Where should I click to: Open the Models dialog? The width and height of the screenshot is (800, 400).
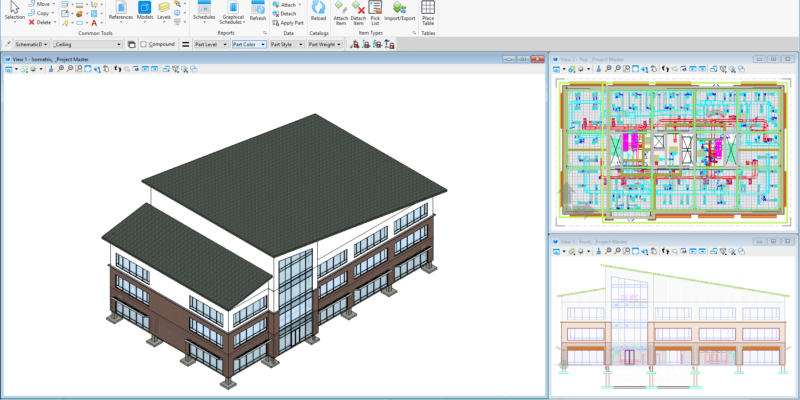click(145, 11)
